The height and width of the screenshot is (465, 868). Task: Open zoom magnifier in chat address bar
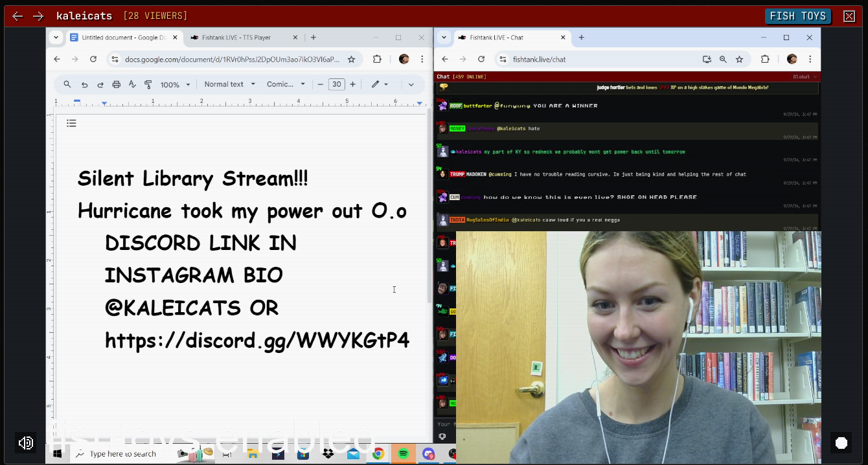point(723,59)
